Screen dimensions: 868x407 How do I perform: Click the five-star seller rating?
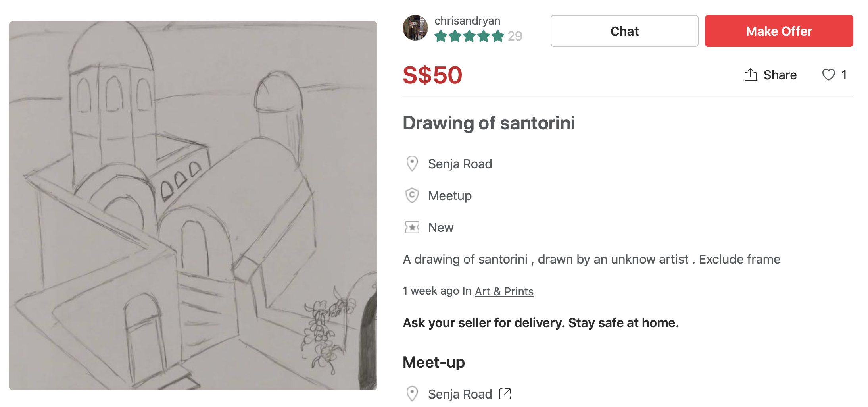click(x=469, y=36)
